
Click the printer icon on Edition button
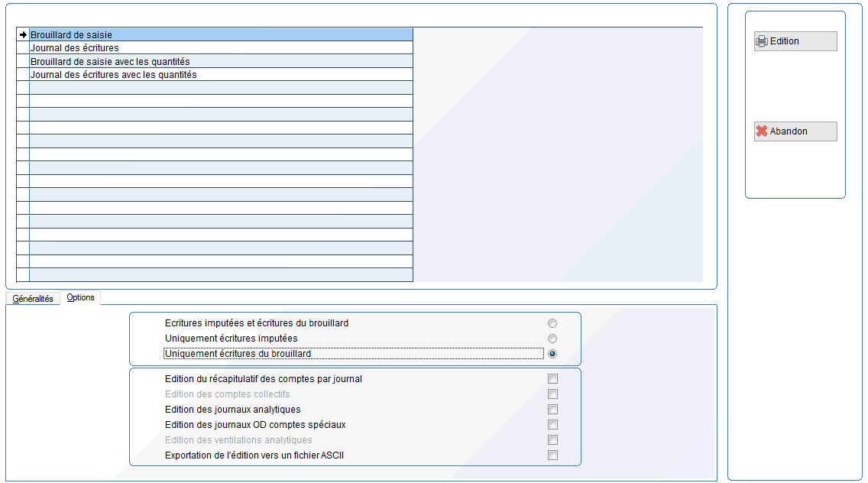(762, 41)
